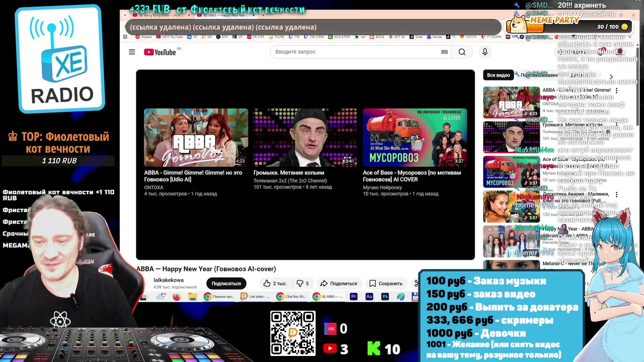Dislike the video with thumbs-down button
The height and width of the screenshot is (362, 644).
302,283
